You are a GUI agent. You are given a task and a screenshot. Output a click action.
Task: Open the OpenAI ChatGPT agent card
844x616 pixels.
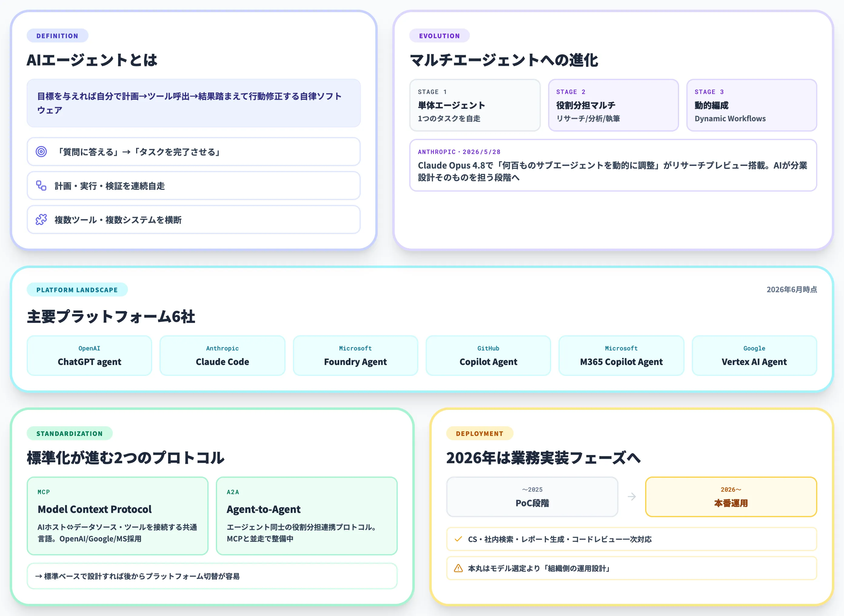click(89, 355)
